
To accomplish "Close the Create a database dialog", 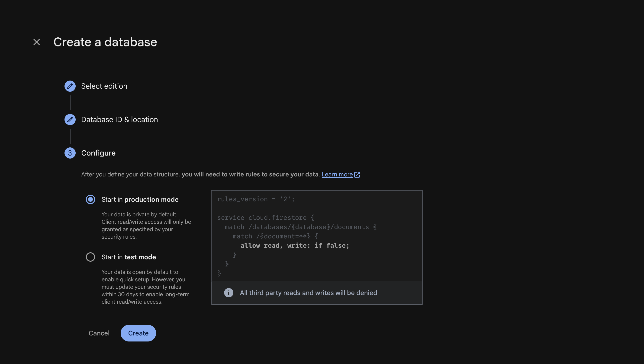I will [x=36, y=42].
